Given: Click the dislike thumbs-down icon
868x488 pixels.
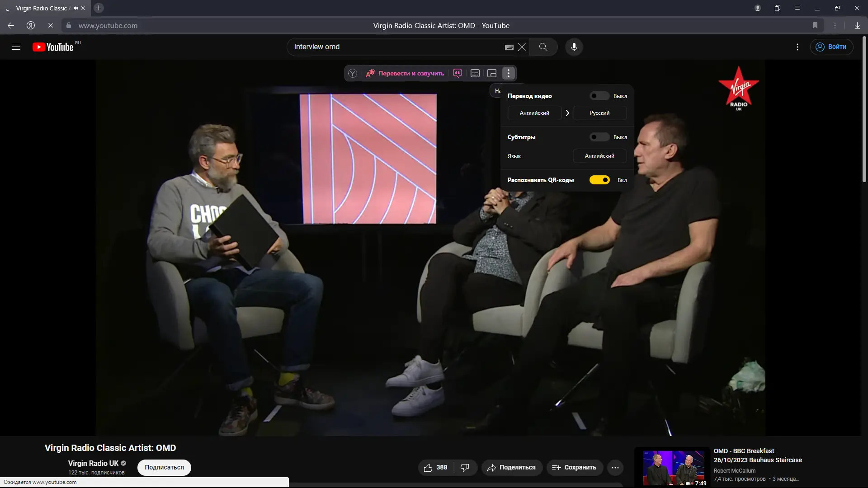Looking at the screenshot, I should (465, 468).
